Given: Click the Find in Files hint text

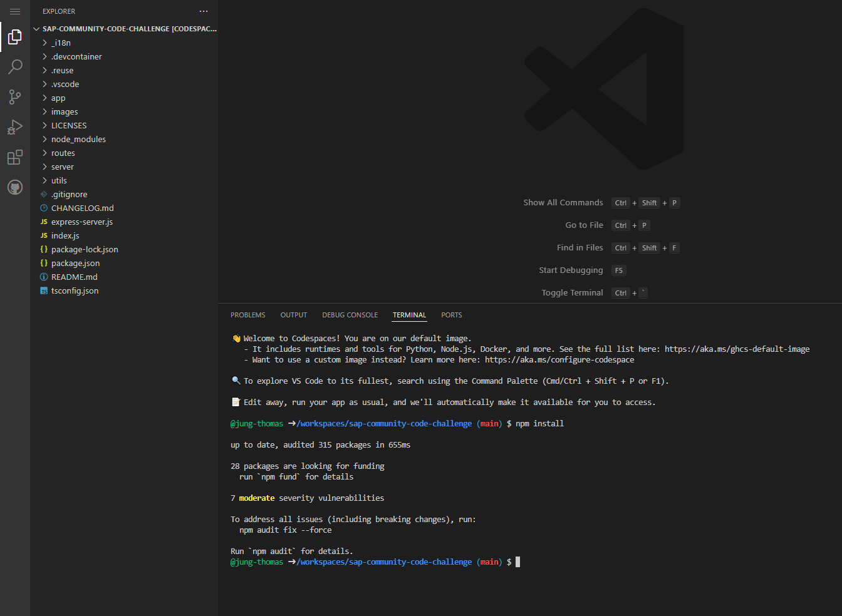Looking at the screenshot, I should pos(580,247).
